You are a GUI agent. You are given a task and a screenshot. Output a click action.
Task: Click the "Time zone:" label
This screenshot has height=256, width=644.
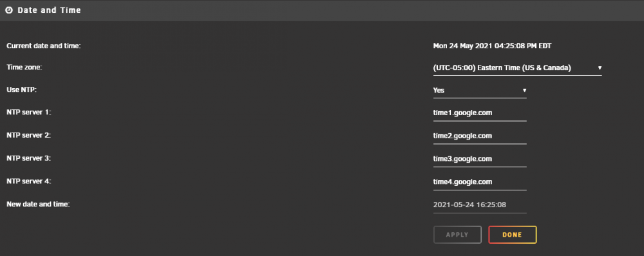[24, 68]
